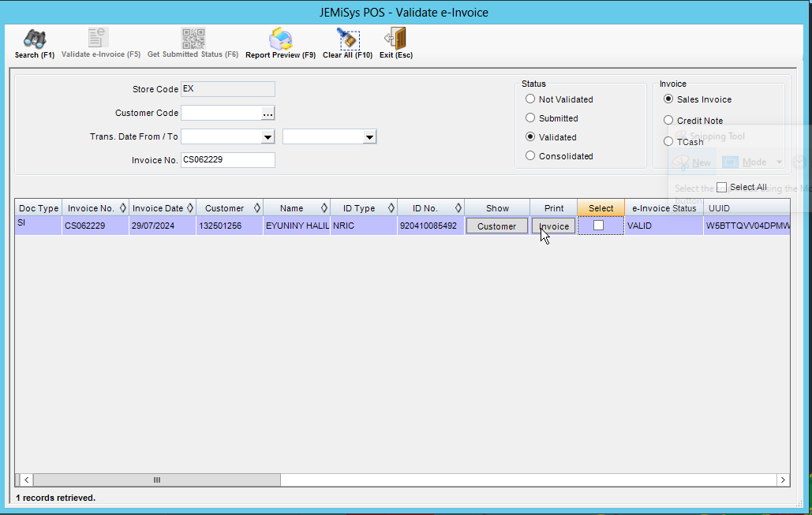812x515 pixels.
Task: Open the Search (F1) tool
Action: 33,43
